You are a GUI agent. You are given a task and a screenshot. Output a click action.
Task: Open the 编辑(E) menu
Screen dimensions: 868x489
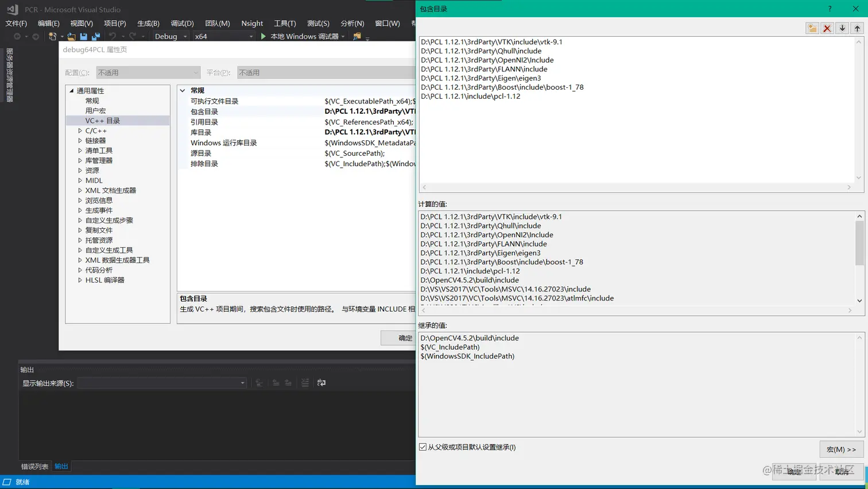pos(49,23)
